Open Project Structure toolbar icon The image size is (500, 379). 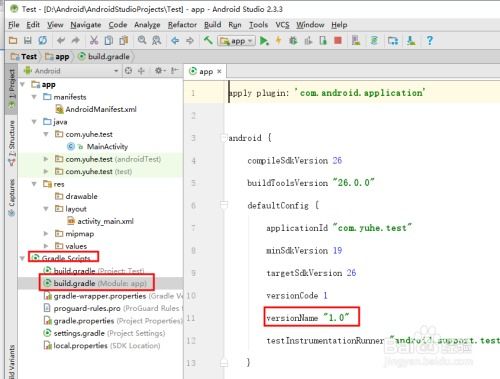[x=393, y=41]
